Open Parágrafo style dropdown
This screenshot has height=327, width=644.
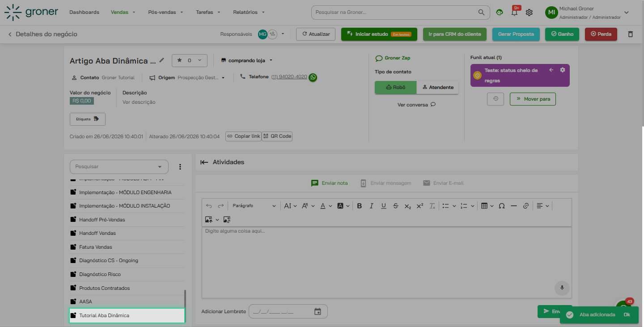(254, 206)
